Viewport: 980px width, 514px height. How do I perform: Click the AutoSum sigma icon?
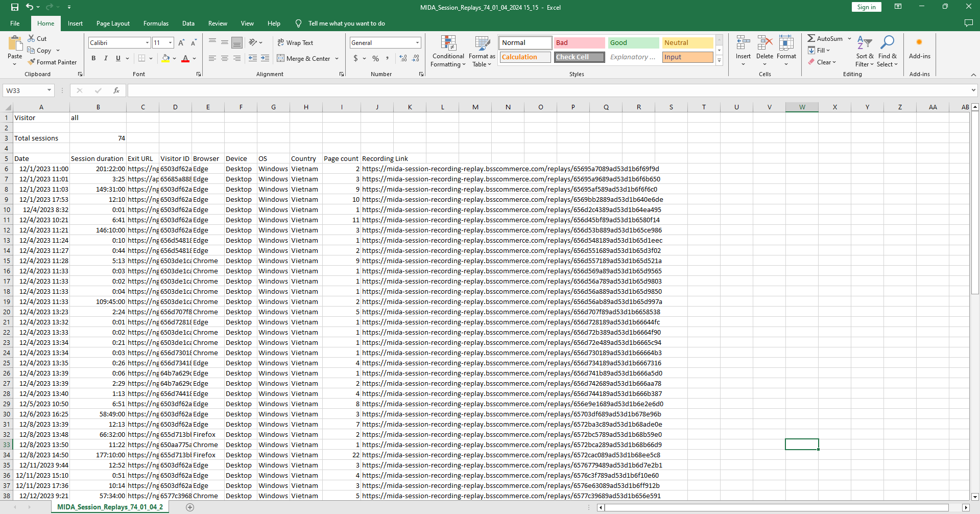[811, 38]
